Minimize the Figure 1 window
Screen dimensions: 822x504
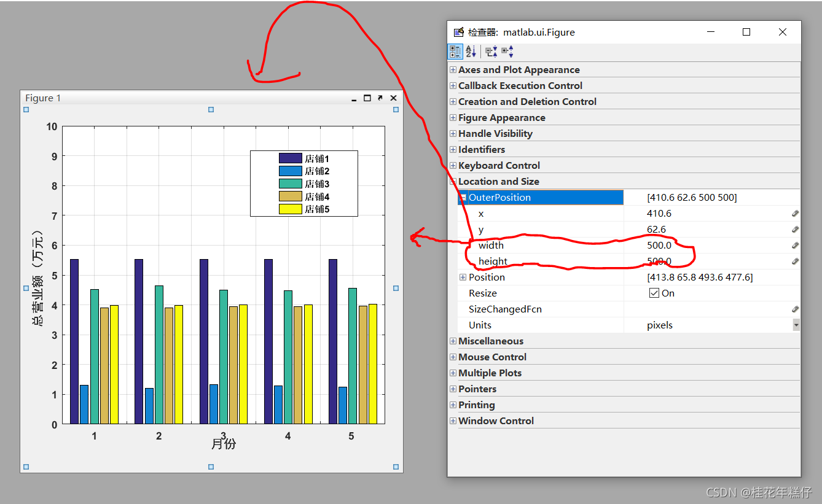[x=354, y=99]
